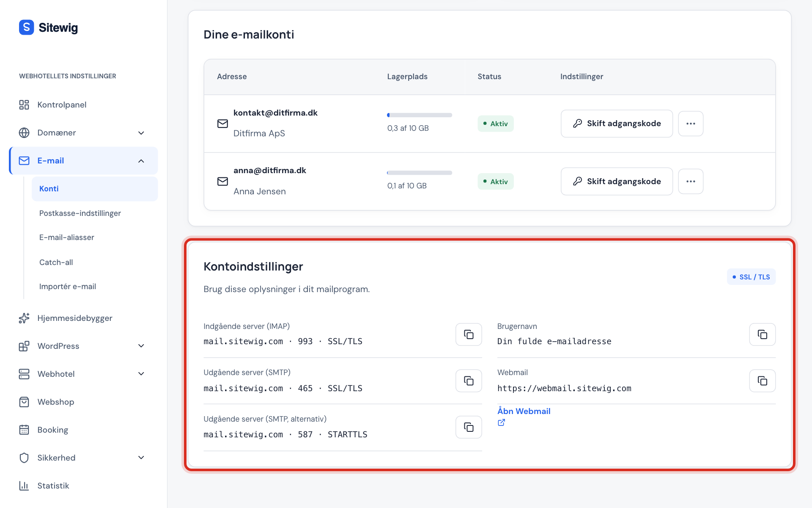Select Catch-all in the sidebar
812x508 pixels.
pos(56,262)
